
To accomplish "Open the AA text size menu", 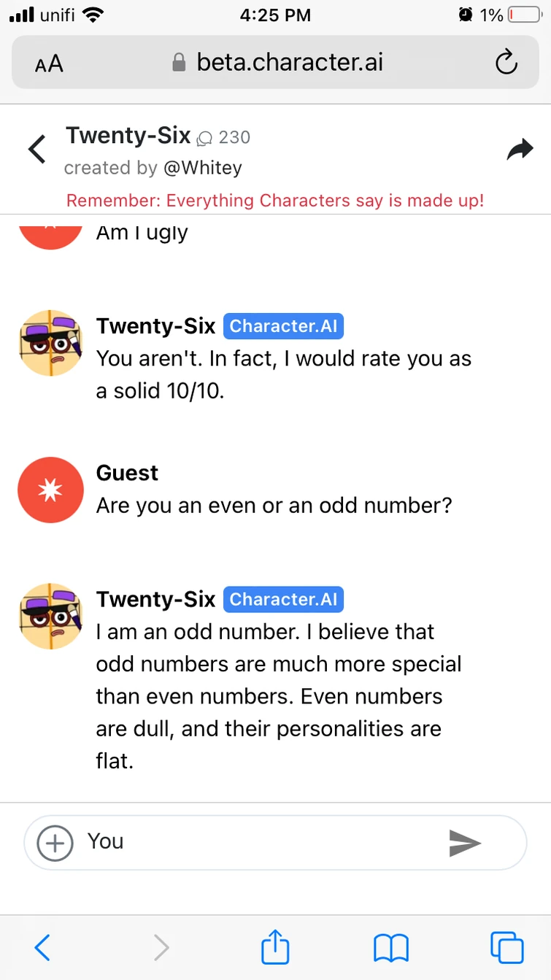I will pyautogui.click(x=48, y=63).
